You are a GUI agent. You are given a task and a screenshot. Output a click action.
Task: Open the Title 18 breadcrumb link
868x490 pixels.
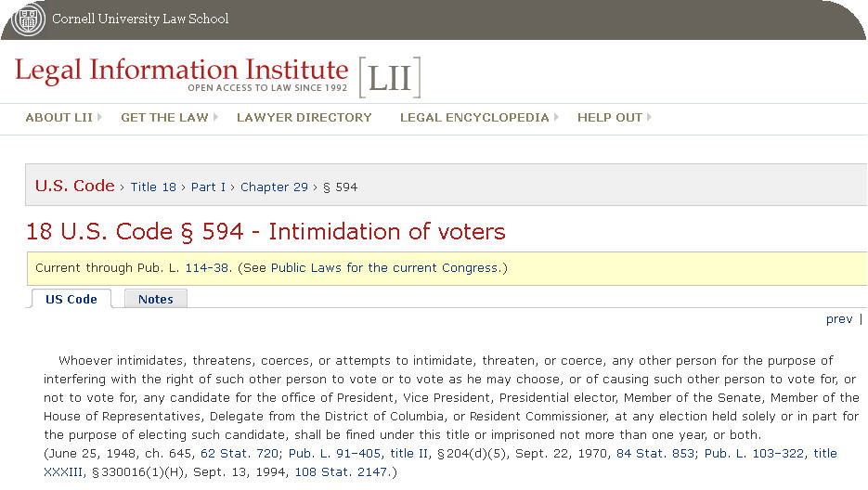tap(153, 187)
